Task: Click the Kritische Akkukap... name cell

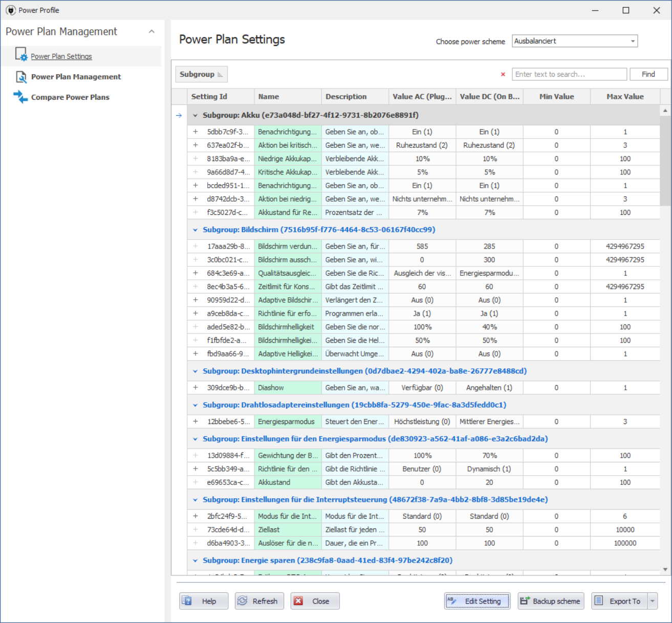Action: pyautogui.click(x=288, y=172)
